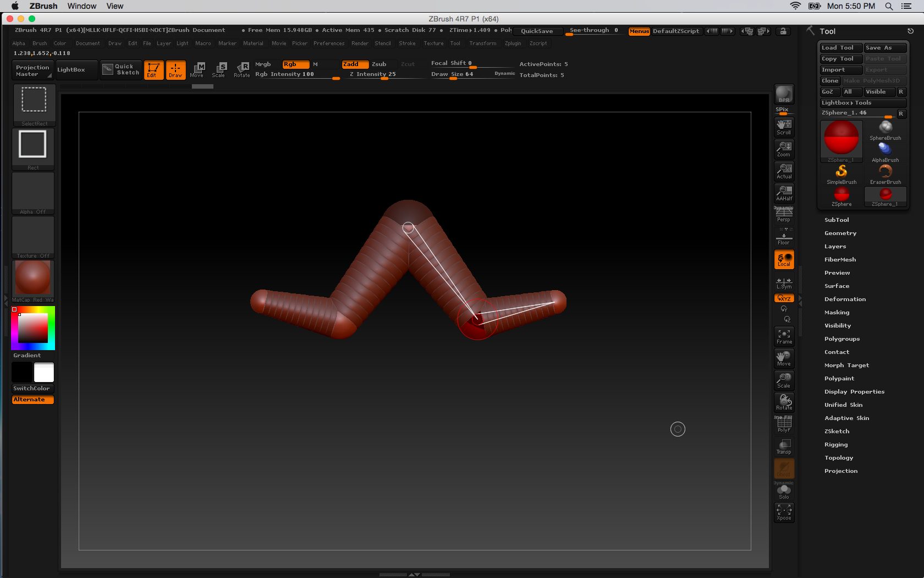Expand the SubTool section
This screenshot has width=924, height=578.
tap(837, 220)
